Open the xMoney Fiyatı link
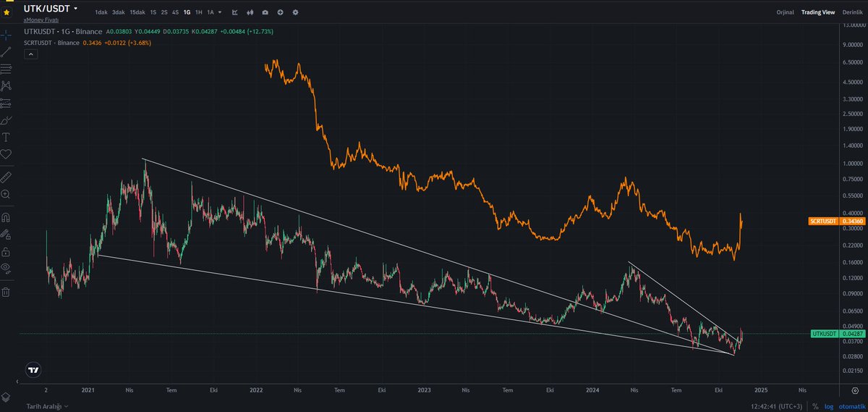The width and height of the screenshot is (868, 412). point(41,20)
